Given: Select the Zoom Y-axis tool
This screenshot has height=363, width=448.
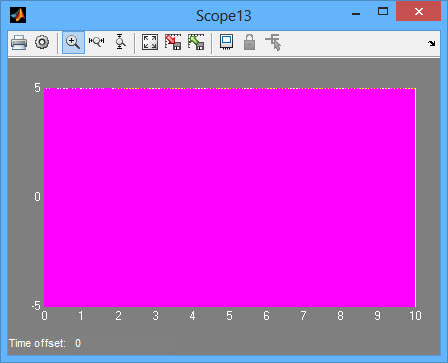Looking at the screenshot, I should [120, 42].
